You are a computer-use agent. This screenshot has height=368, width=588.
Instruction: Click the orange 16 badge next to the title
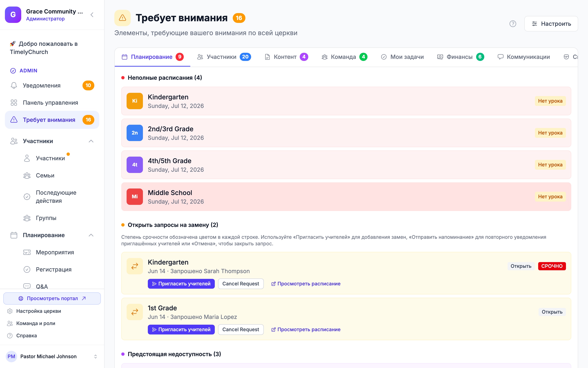coord(239,18)
